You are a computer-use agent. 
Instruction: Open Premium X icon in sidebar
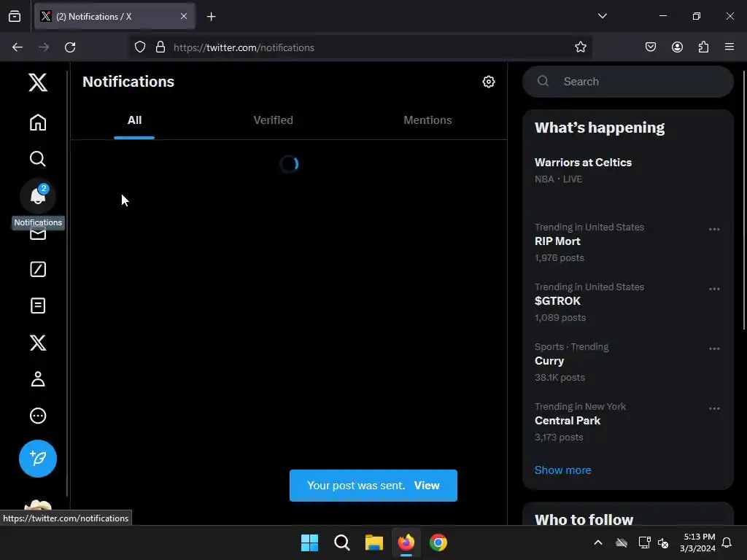pos(38,343)
